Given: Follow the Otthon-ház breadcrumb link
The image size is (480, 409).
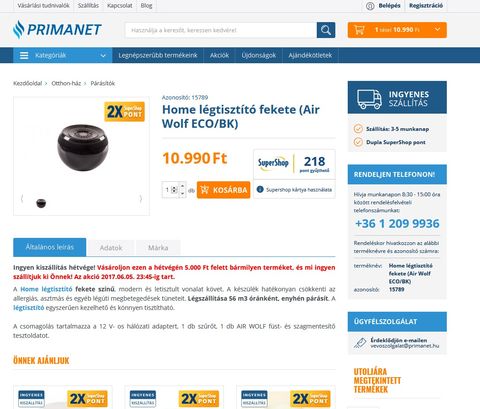Looking at the screenshot, I should click(66, 83).
